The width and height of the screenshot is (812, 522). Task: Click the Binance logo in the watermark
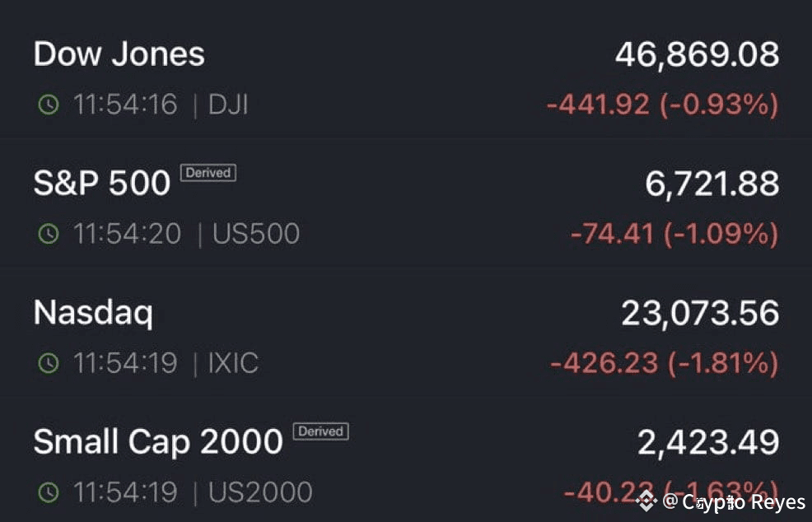tap(647, 500)
